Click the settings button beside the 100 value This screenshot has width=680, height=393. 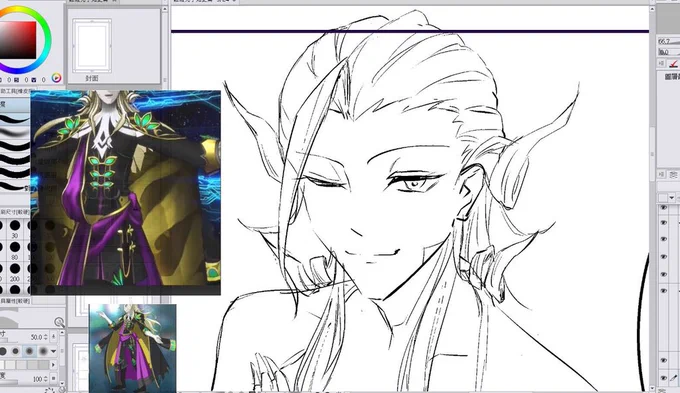[x=53, y=379]
